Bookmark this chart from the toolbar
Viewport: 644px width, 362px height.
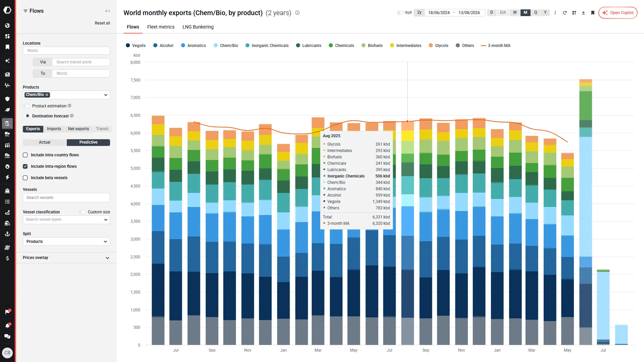[x=593, y=13]
